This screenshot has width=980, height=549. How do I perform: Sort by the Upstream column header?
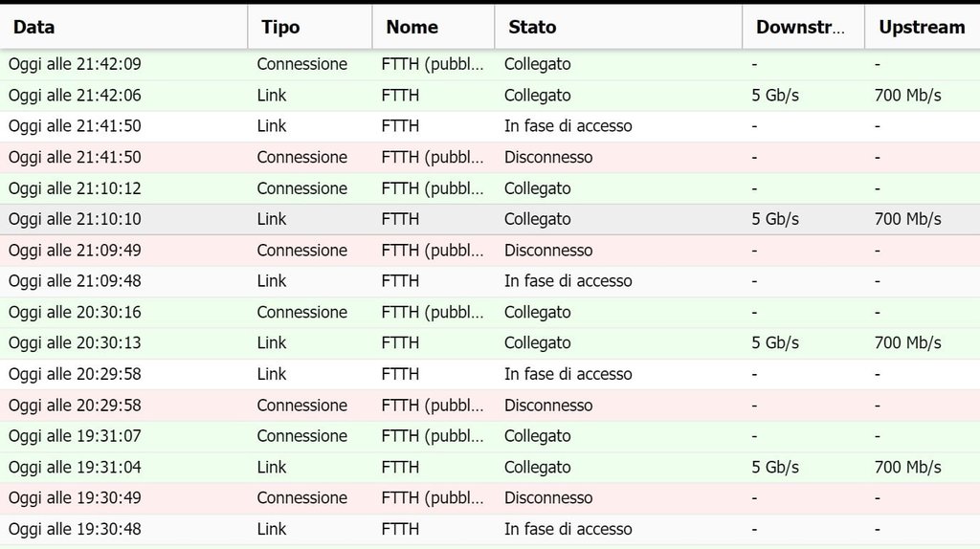[921, 28]
